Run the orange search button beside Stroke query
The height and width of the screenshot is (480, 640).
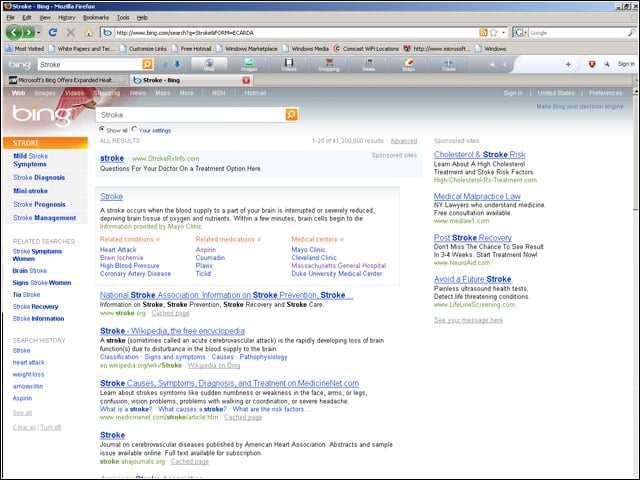(x=291, y=115)
